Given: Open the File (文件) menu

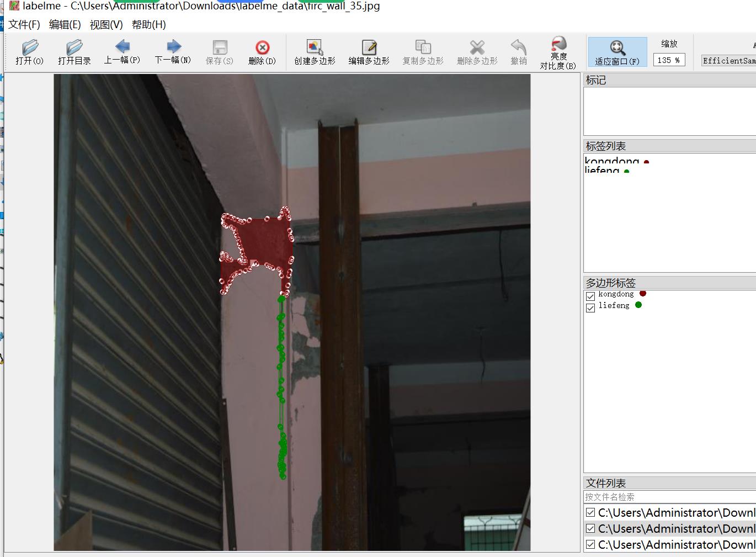Looking at the screenshot, I should click(24, 25).
